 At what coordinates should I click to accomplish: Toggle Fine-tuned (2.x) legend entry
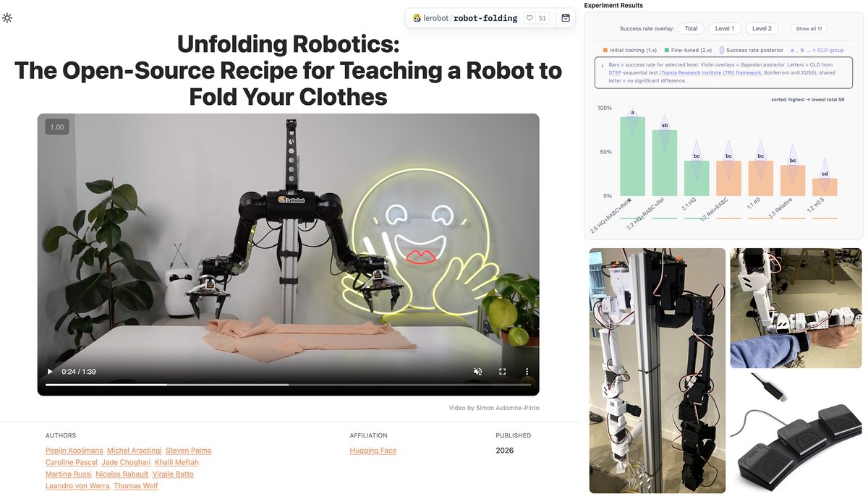pos(689,51)
